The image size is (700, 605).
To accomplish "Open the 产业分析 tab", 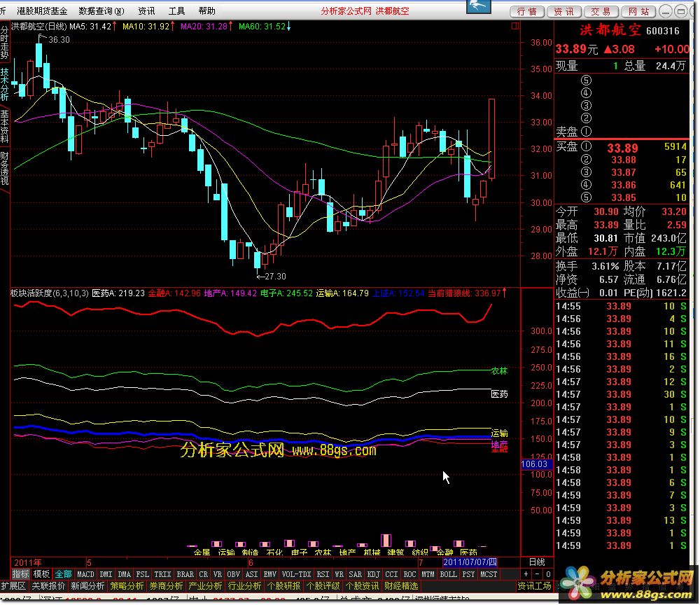I will (x=205, y=586).
